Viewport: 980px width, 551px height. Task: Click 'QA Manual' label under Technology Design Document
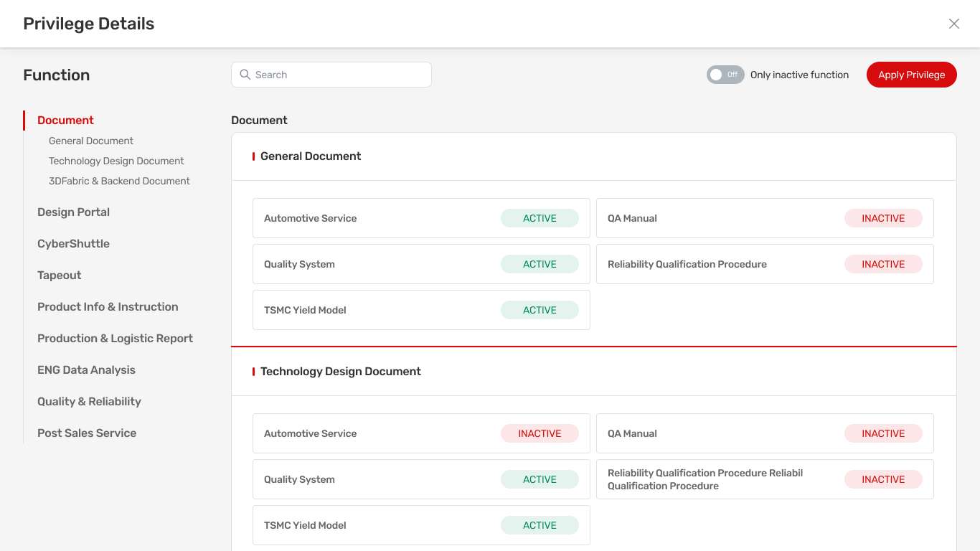click(x=632, y=433)
